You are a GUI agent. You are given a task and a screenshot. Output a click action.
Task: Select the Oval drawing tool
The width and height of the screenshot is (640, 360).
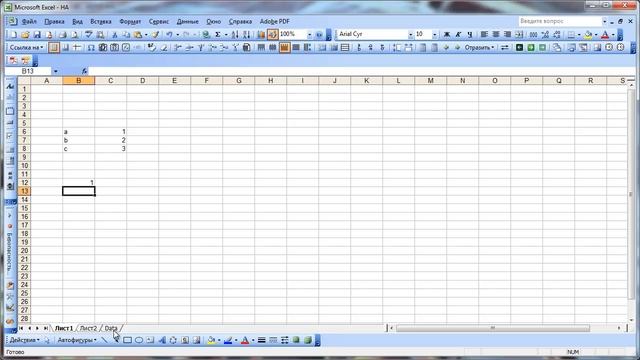[x=139, y=340]
